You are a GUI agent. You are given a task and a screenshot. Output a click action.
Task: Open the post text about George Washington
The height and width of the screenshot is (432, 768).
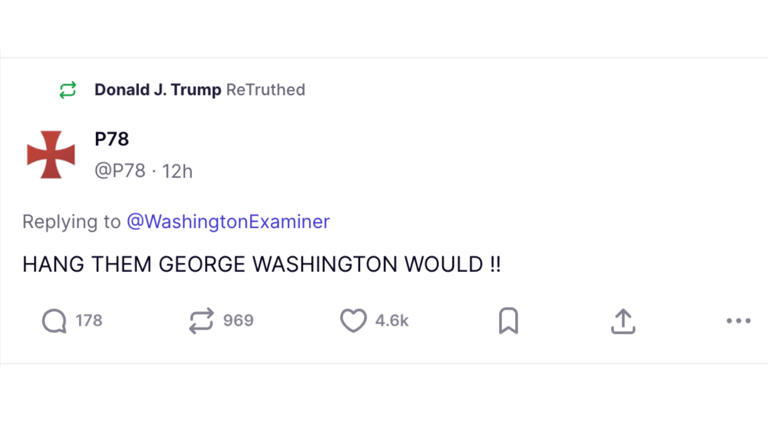250,266
